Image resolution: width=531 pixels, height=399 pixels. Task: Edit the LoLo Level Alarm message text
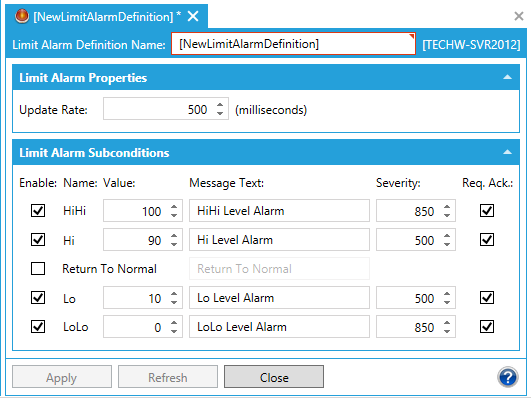click(279, 327)
